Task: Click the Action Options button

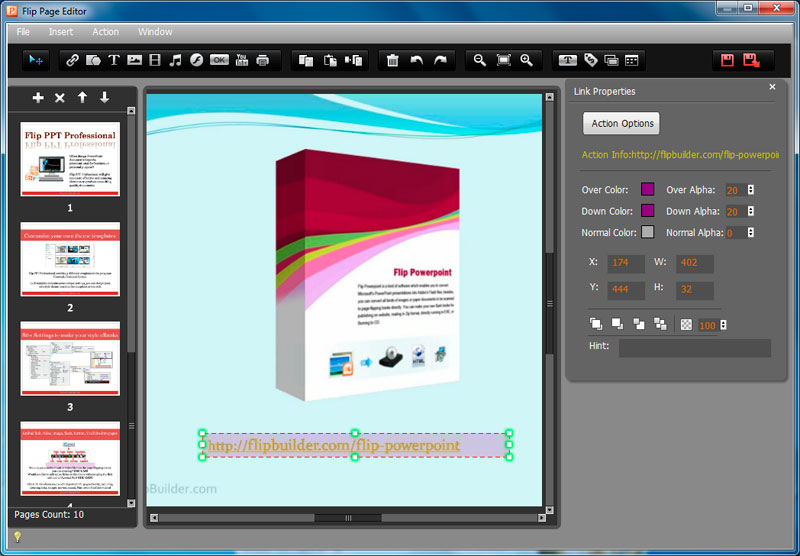Action: (x=621, y=123)
